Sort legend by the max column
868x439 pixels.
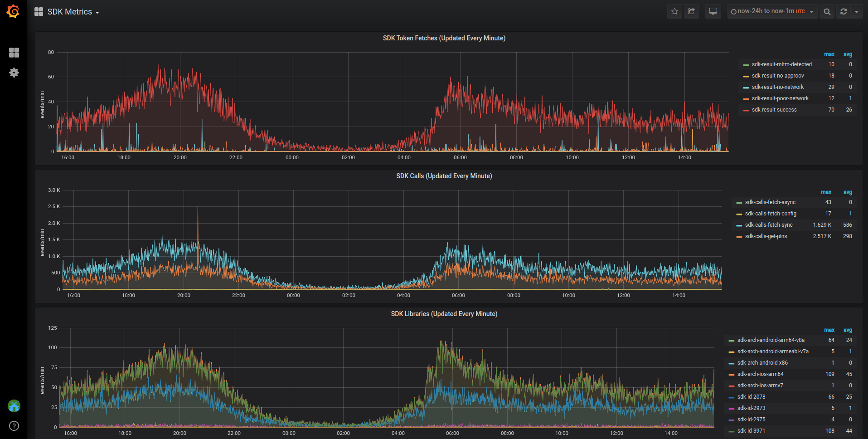tap(829, 54)
